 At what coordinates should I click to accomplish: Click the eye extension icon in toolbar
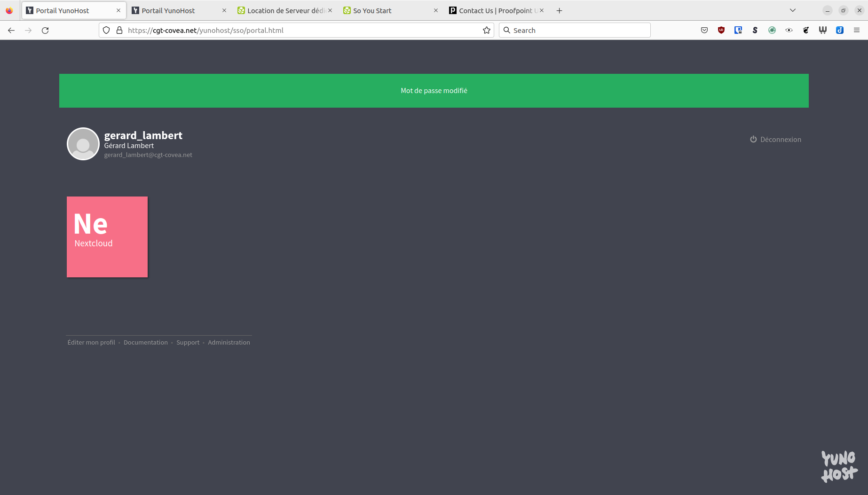click(x=789, y=30)
